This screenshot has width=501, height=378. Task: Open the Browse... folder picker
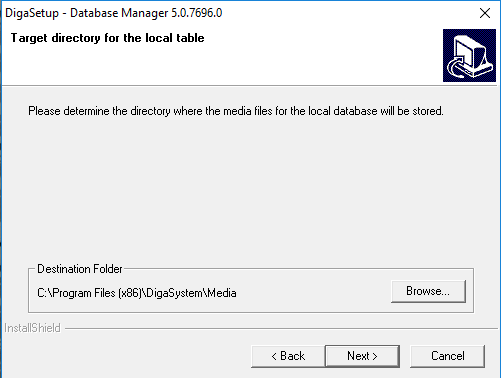[x=428, y=291]
